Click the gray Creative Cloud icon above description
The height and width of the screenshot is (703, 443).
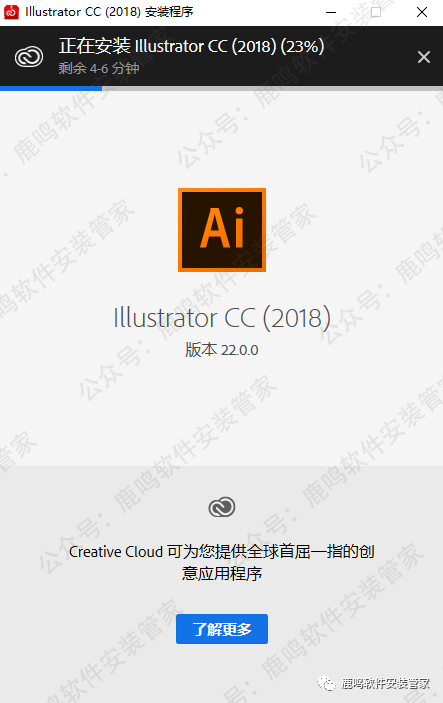click(222, 507)
